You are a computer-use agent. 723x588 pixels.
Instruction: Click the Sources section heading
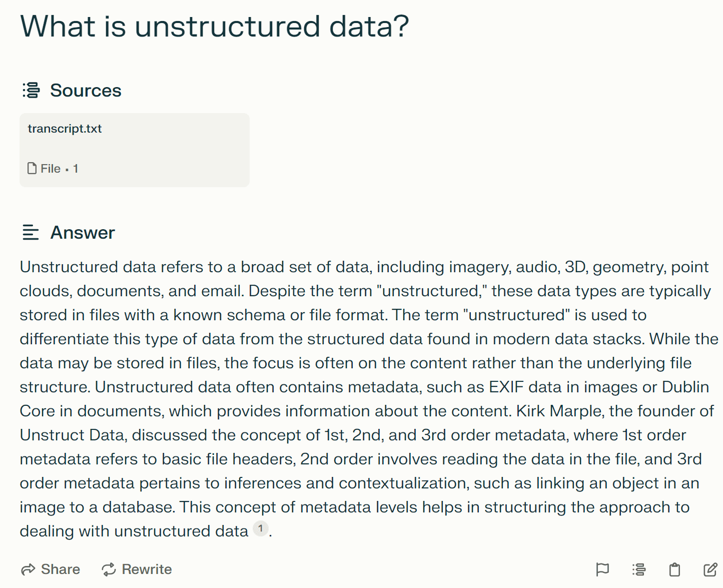[86, 91]
